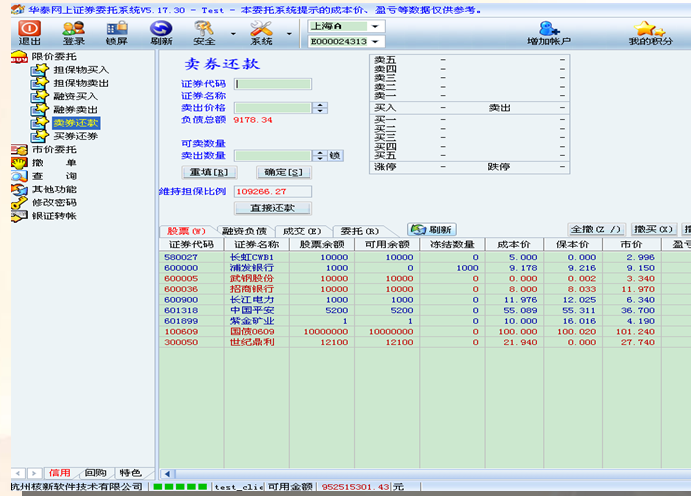
Task: Switch to the 股票(W) tab
Action: pyautogui.click(x=186, y=231)
